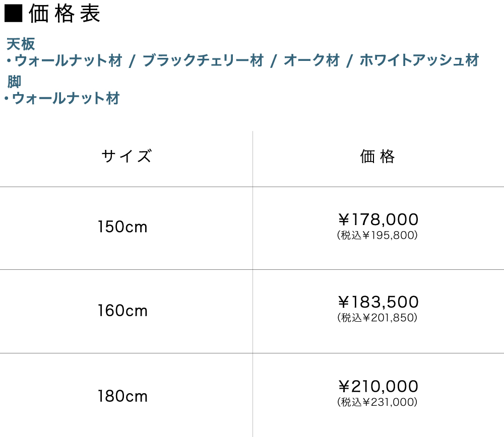Screen dimensions: 504x437
Task: Click ウォールナット材 under the 脚 section
Action: click(x=66, y=99)
